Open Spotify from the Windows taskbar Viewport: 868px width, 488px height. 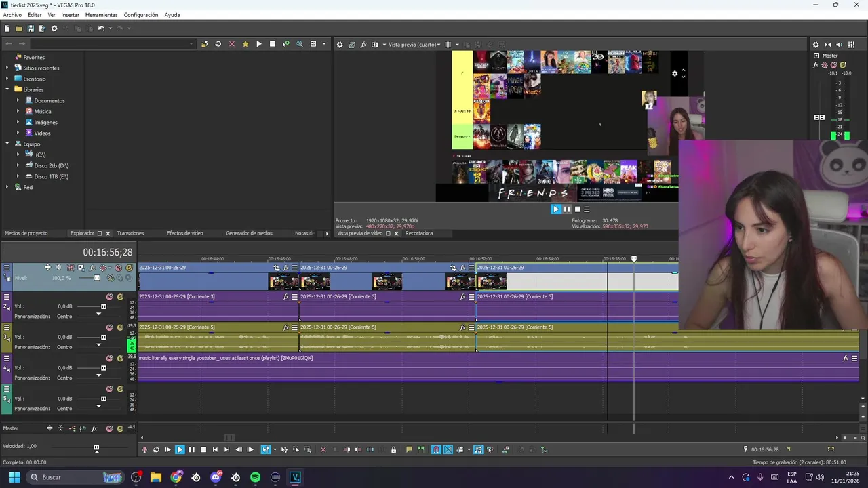coord(255,477)
